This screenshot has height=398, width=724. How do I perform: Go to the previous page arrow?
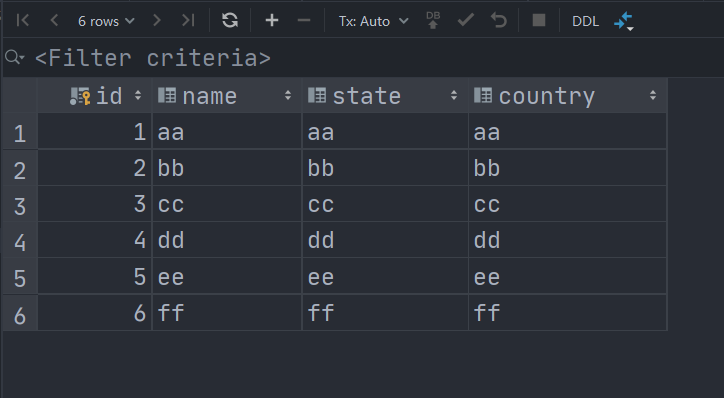54,21
